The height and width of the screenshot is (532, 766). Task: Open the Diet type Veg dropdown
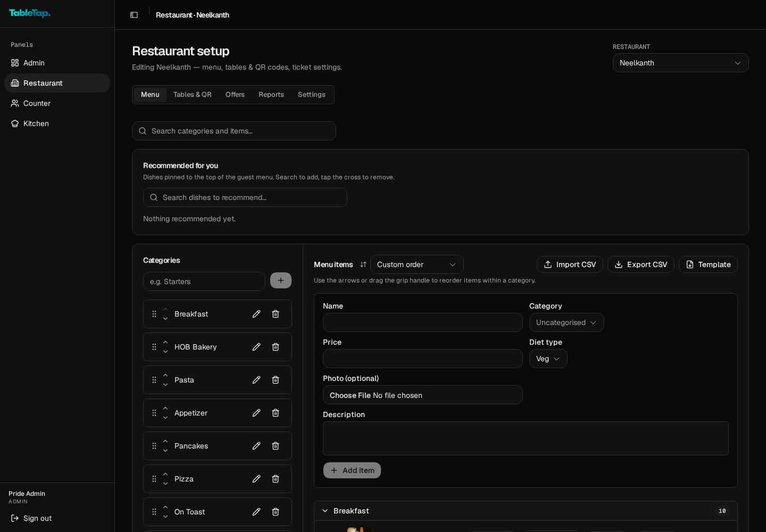pos(548,359)
